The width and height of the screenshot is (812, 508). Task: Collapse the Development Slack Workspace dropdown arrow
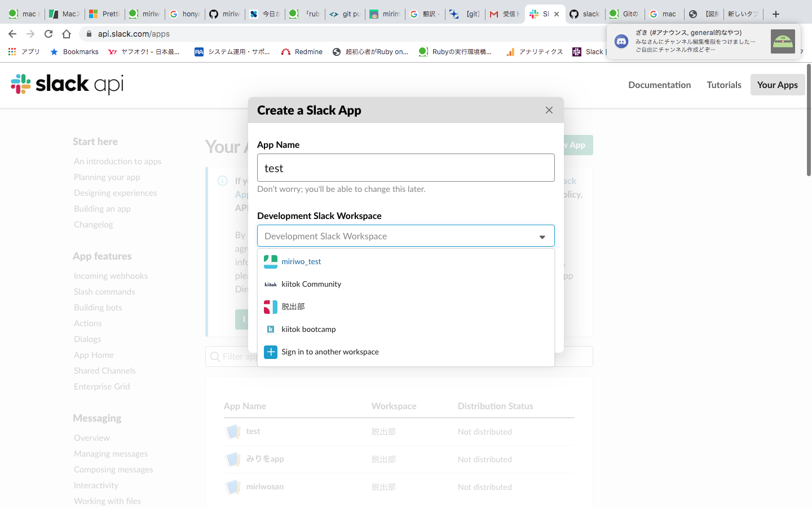(542, 237)
